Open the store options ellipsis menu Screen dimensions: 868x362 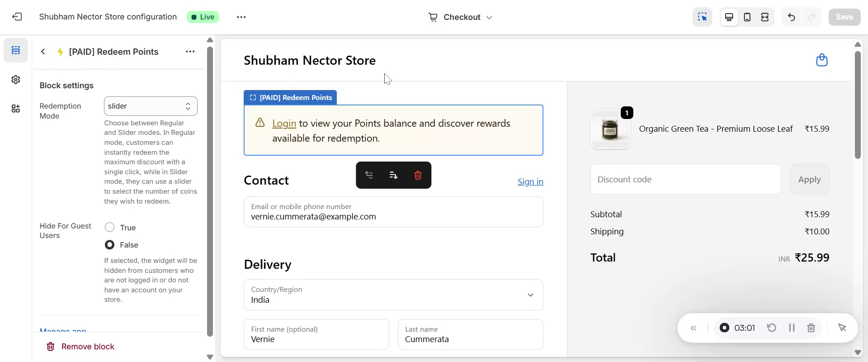[241, 17]
